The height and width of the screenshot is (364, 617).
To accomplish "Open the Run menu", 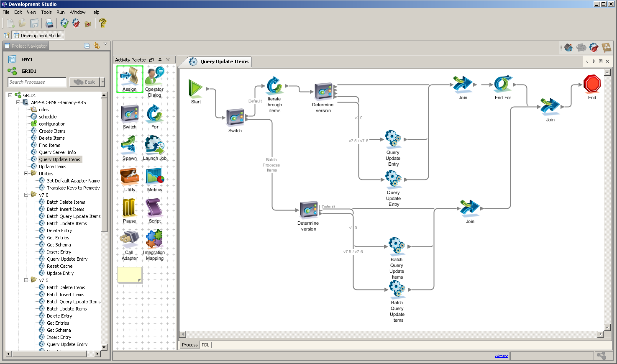I will [60, 12].
